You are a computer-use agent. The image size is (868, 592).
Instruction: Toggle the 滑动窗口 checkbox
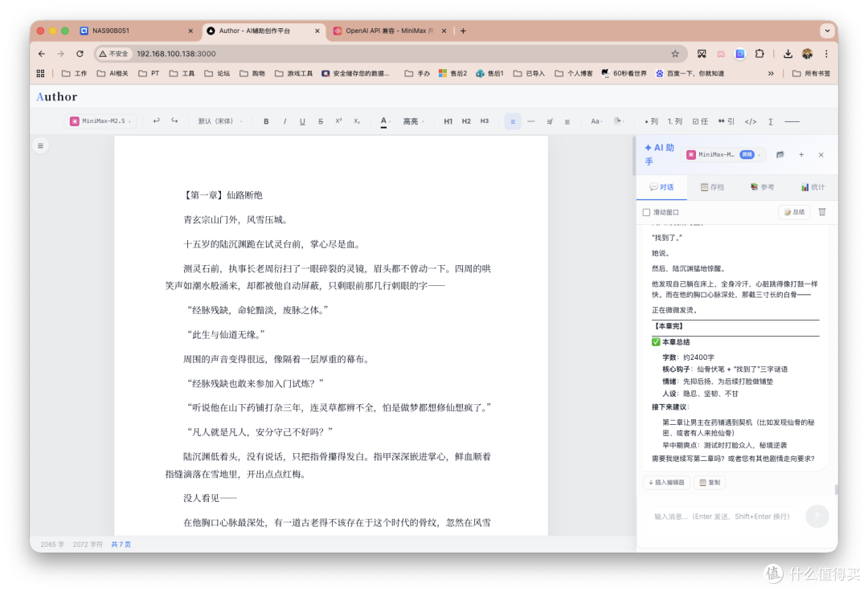click(646, 212)
